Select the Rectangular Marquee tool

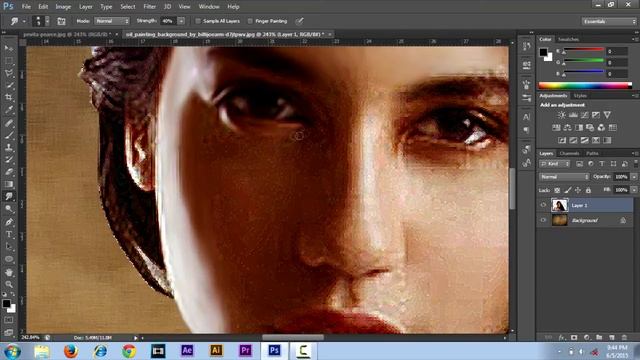tap(9, 61)
